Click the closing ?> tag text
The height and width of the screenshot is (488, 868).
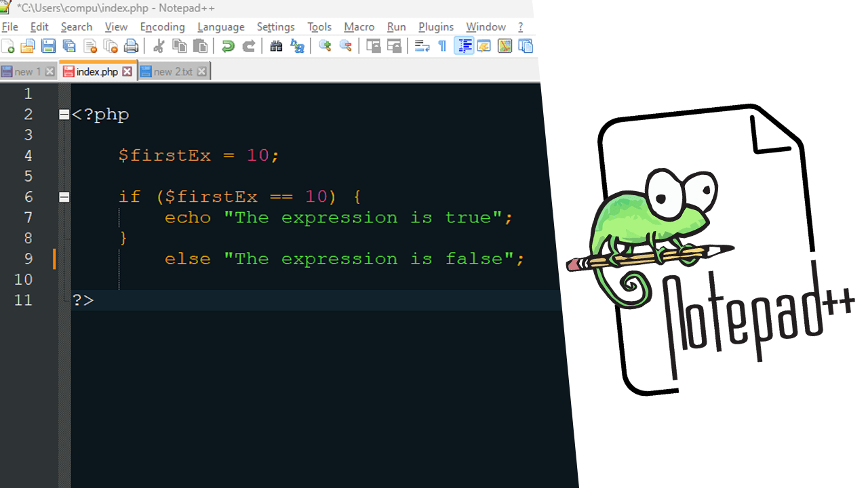pyautogui.click(x=83, y=300)
